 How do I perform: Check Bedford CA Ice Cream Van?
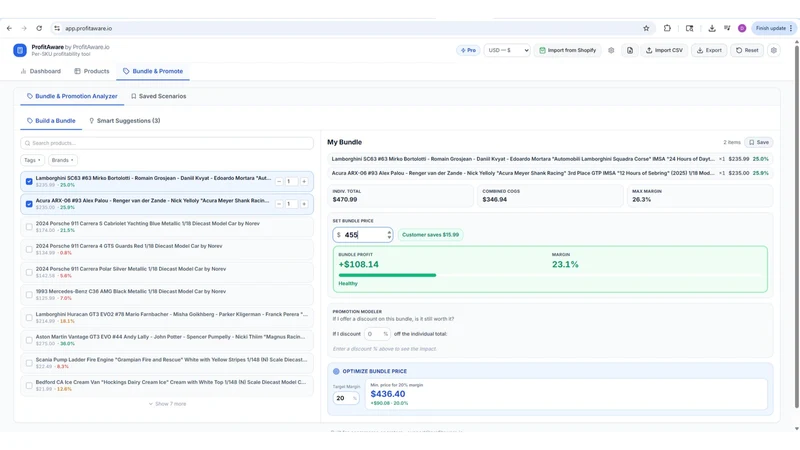[x=29, y=385]
